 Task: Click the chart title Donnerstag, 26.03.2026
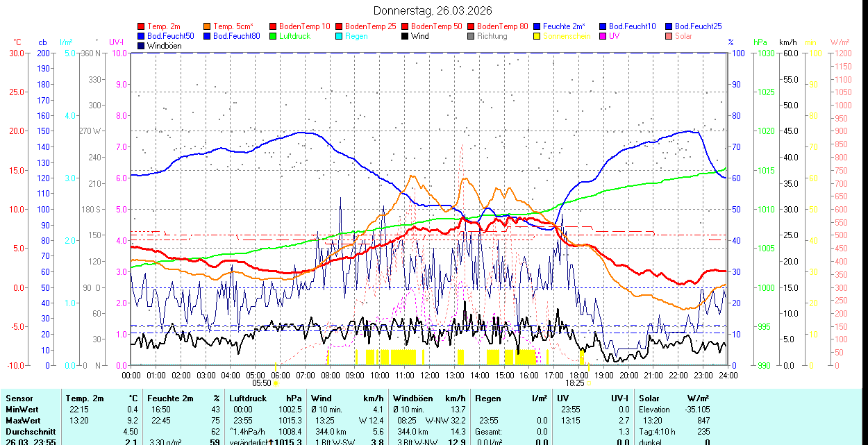432,10
